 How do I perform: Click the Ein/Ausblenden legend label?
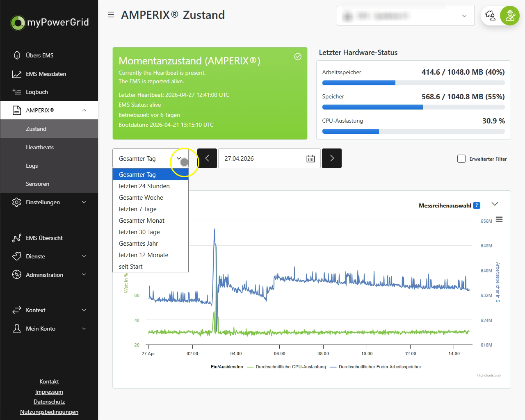(227, 367)
